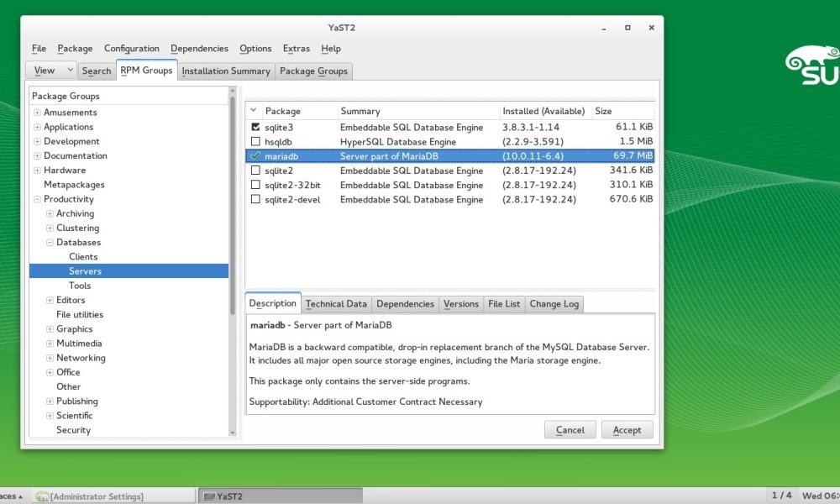Open the Package menu
Screen dimensions: 840x504
(75, 49)
